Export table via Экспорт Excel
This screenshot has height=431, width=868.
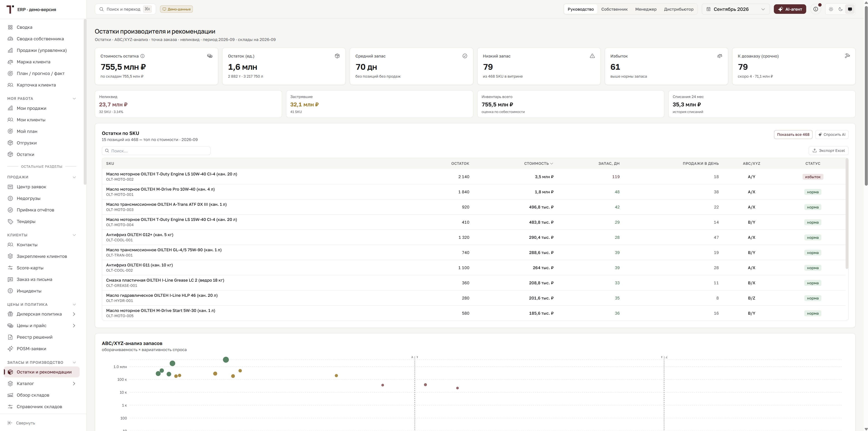click(x=828, y=151)
